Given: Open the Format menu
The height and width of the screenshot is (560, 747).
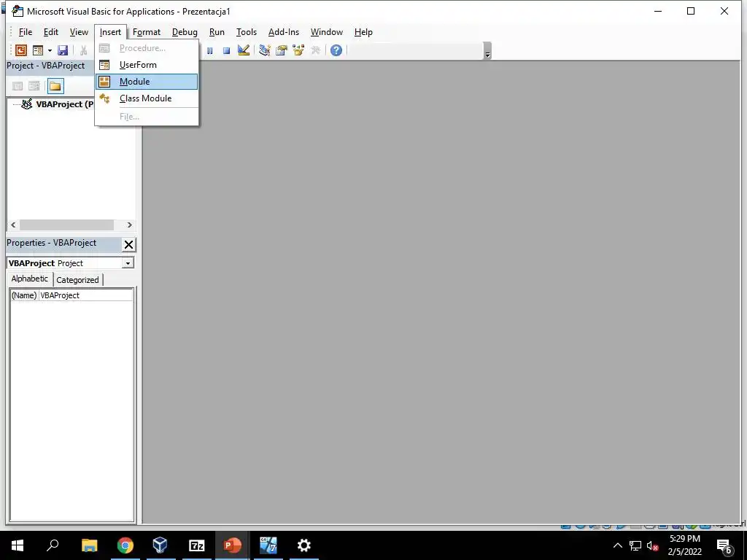Looking at the screenshot, I should click(147, 32).
